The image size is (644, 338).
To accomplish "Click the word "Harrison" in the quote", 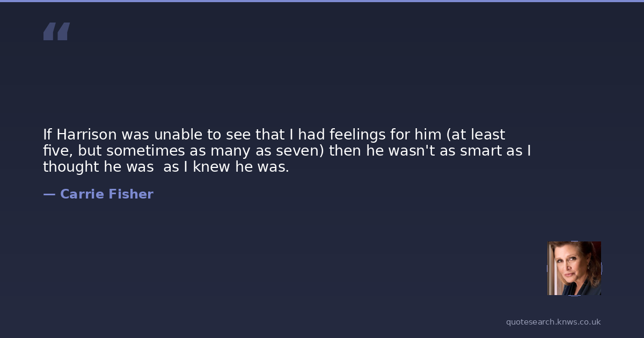I will pos(86,134).
